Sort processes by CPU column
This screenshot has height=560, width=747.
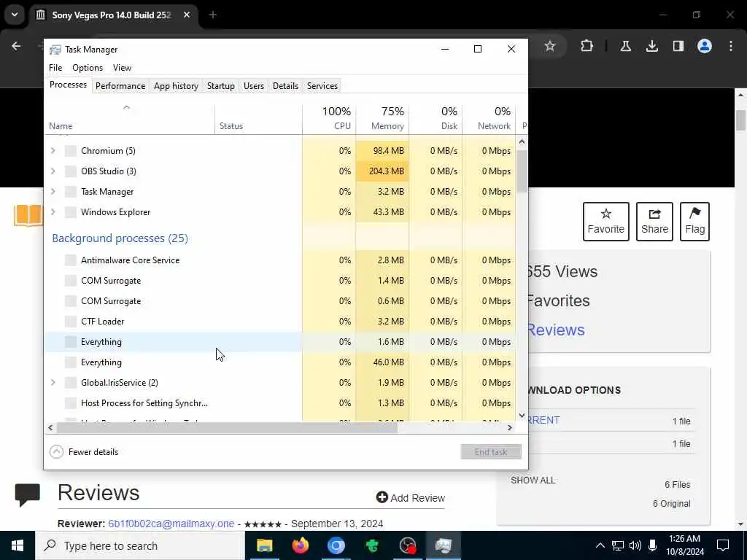[x=329, y=119]
